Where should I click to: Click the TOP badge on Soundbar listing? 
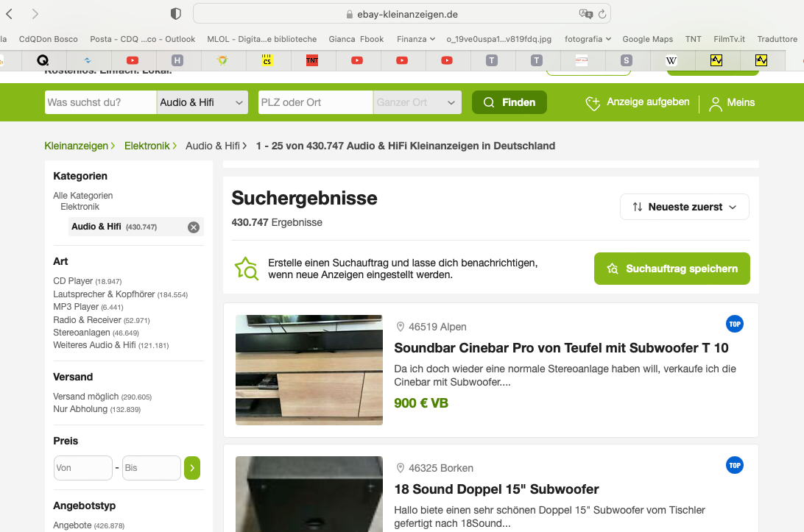735,324
